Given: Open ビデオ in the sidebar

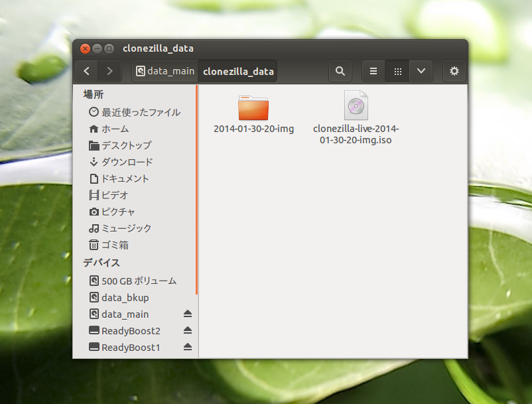Looking at the screenshot, I should tap(135, 195).
